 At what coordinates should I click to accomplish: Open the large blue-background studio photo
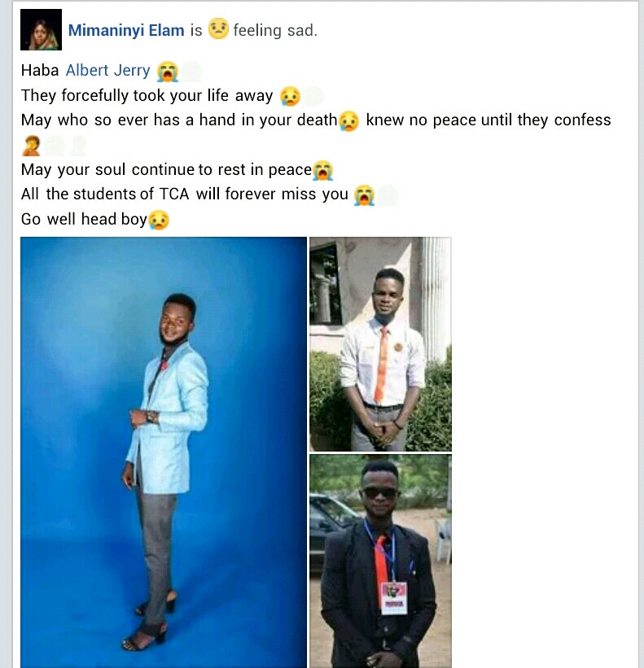click(x=164, y=452)
